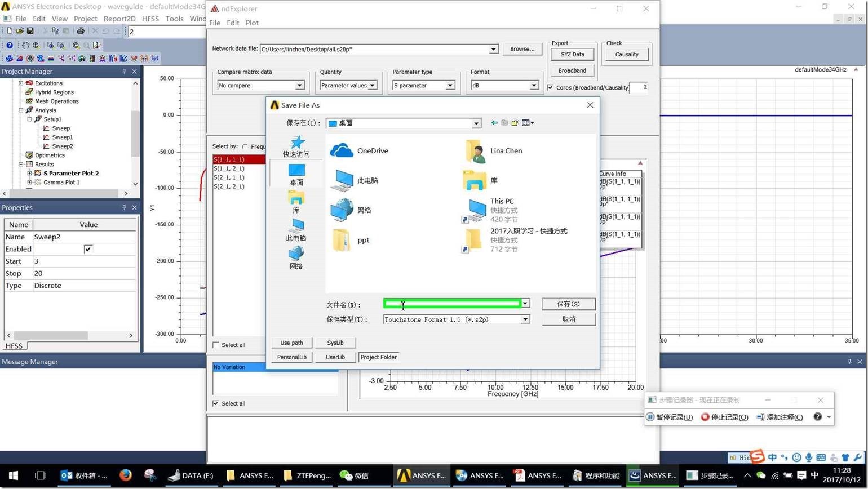Click 暂停记录 pause in Steps Recorder
The image size is (868, 489).
(670, 417)
